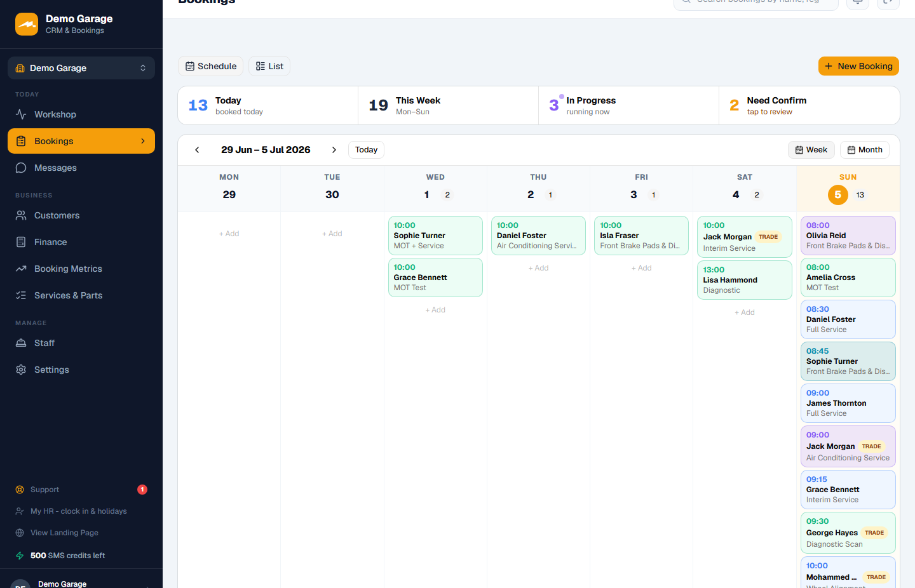Open Daniel Foster 08:30 Full Service
Image resolution: width=915 pixels, height=588 pixels.
coord(848,319)
